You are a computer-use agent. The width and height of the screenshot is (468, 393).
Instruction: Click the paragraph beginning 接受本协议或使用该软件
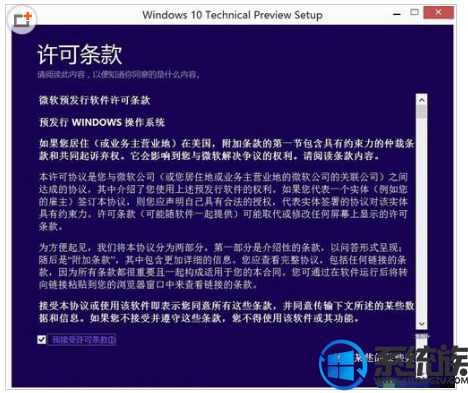click(x=226, y=312)
